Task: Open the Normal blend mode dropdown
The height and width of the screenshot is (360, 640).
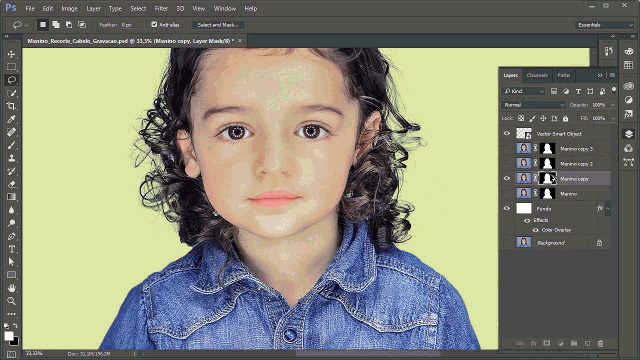Action: click(533, 105)
